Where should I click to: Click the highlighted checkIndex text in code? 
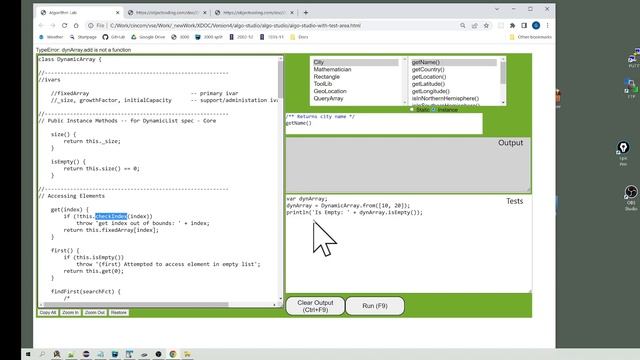(111, 216)
